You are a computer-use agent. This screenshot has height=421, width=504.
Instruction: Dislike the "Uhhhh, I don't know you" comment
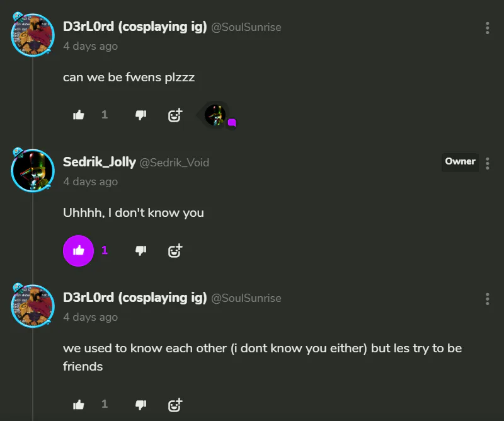point(141,250)
